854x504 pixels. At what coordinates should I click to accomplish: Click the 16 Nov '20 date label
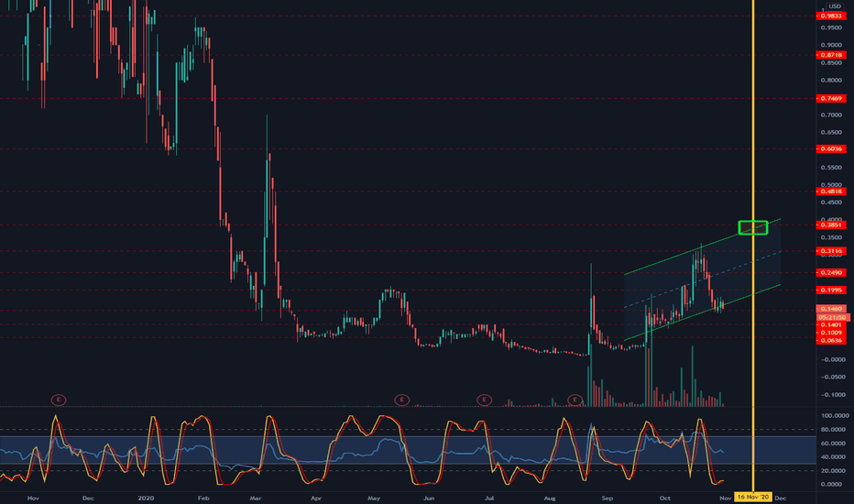752,497
